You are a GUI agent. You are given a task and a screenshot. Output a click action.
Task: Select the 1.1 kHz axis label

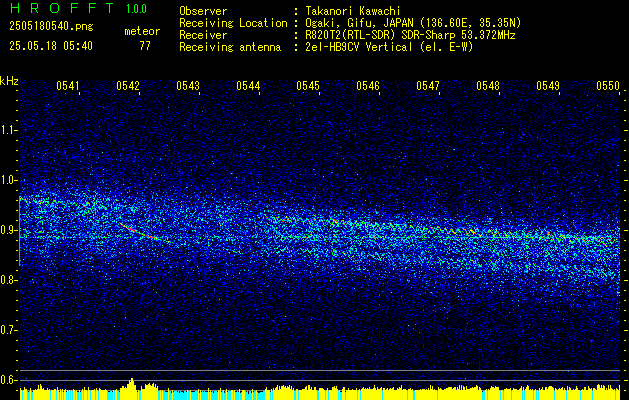point(9,130)
